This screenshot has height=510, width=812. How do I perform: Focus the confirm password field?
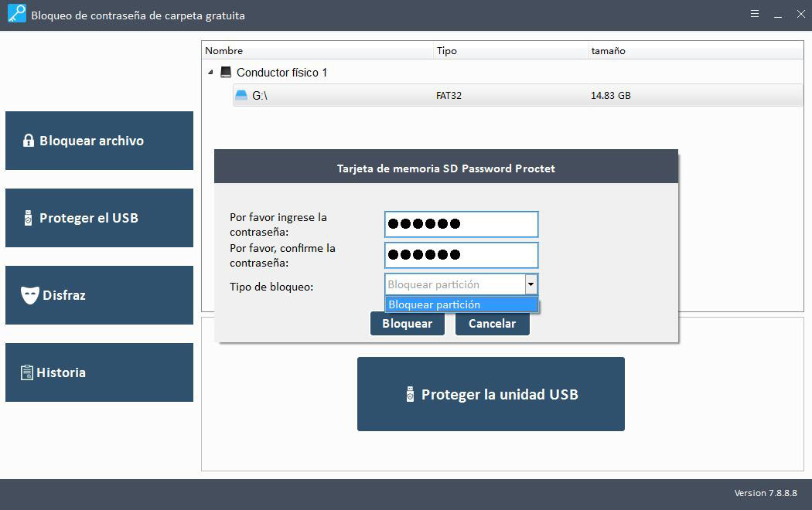461,255
